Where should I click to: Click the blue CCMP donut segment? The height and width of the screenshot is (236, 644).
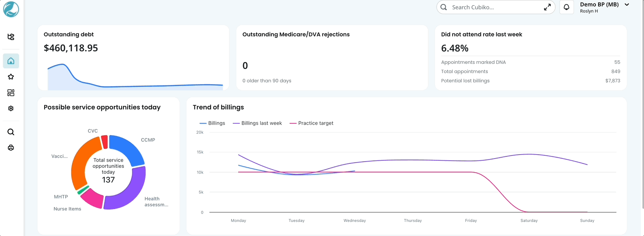[129, 148]
